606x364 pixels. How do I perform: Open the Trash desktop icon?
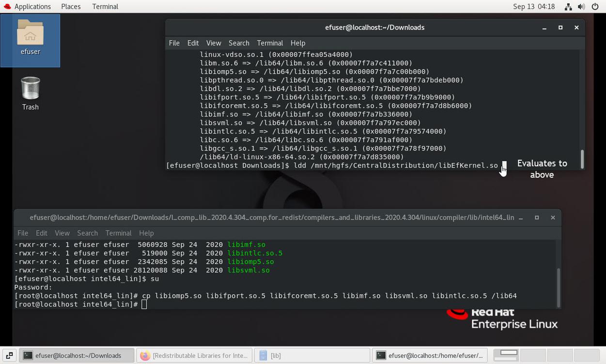(30, 92)
